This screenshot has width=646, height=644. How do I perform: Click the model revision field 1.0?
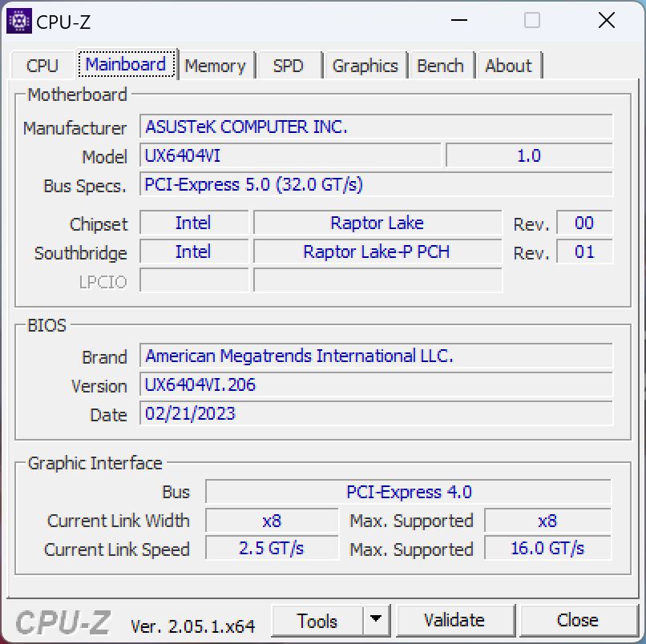(529, 155)
